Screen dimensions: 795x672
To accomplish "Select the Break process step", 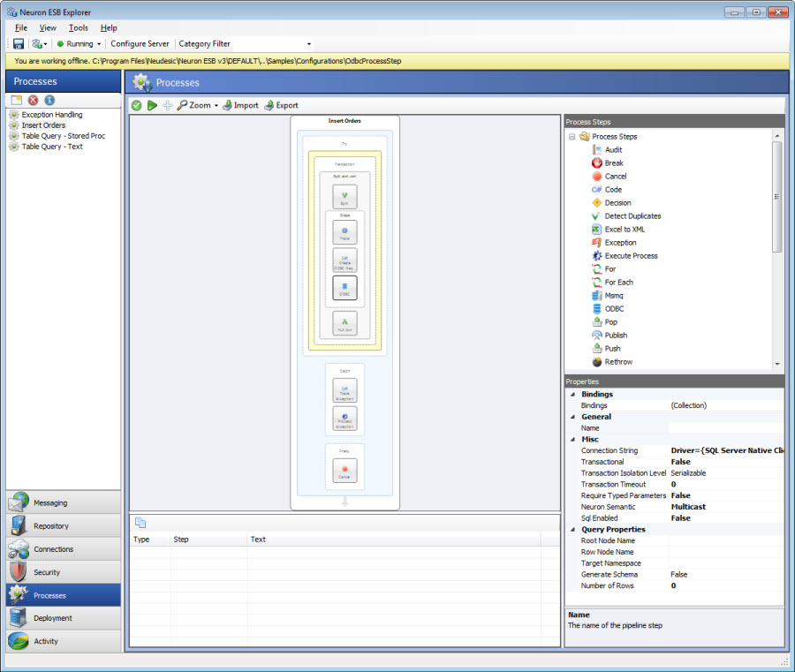I will [608, 163].
